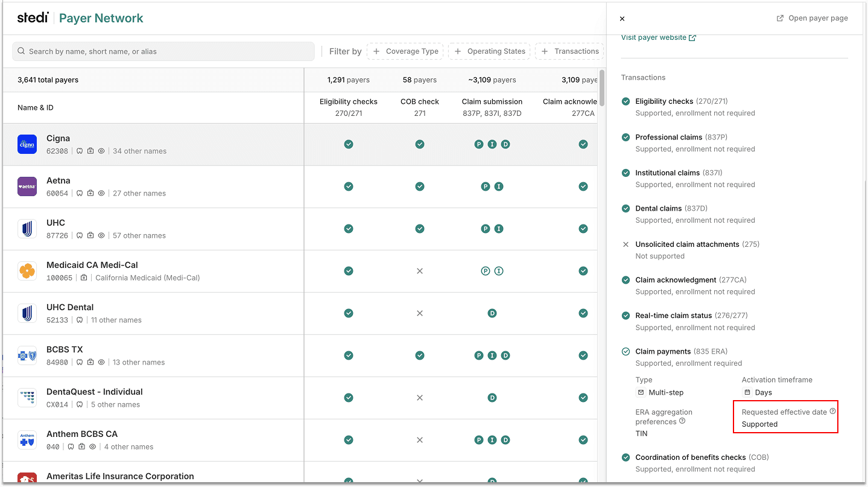Focus the payer search field
Viewport: 868px width, 487px height.
(x=163, y=51)
